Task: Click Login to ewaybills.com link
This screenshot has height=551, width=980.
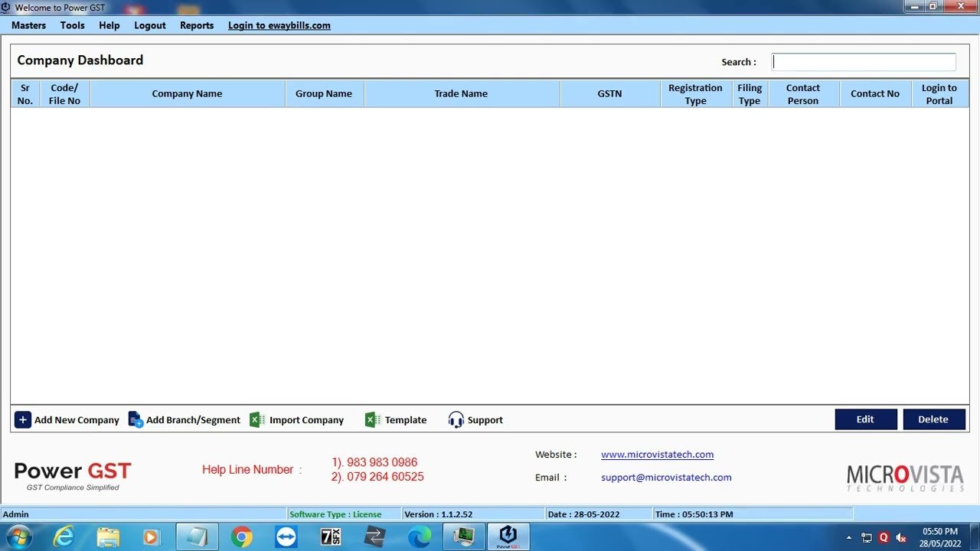Action: (279, 25)
